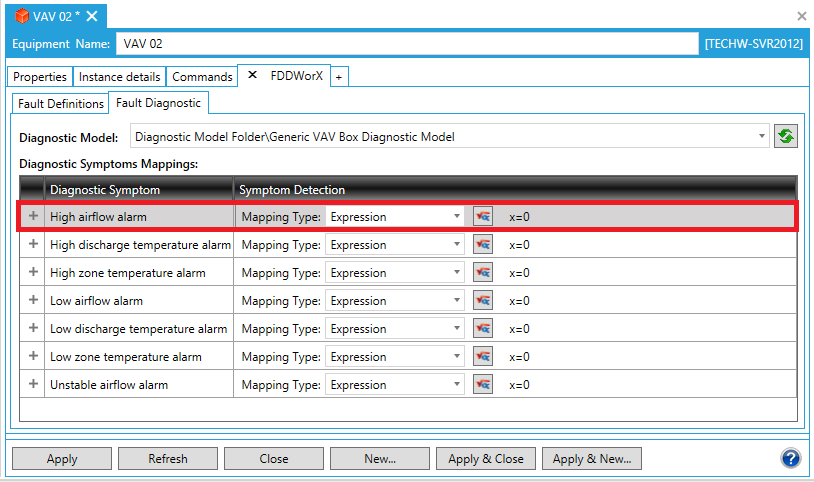Image resolution: width=814 pixels, height=482 pixels.
Task: Close the FDDWorX tab with its X icon
Action: pyautogui.click(x=252, y=76)
